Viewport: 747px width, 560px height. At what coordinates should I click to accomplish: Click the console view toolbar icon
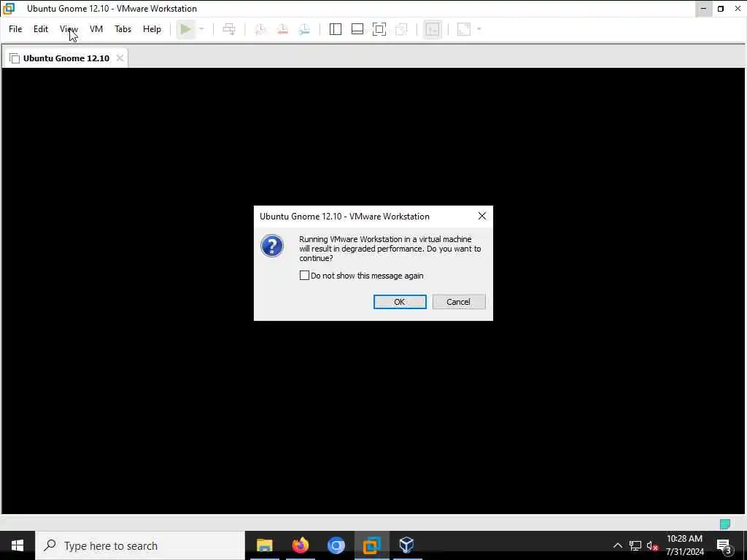[432, 29]
